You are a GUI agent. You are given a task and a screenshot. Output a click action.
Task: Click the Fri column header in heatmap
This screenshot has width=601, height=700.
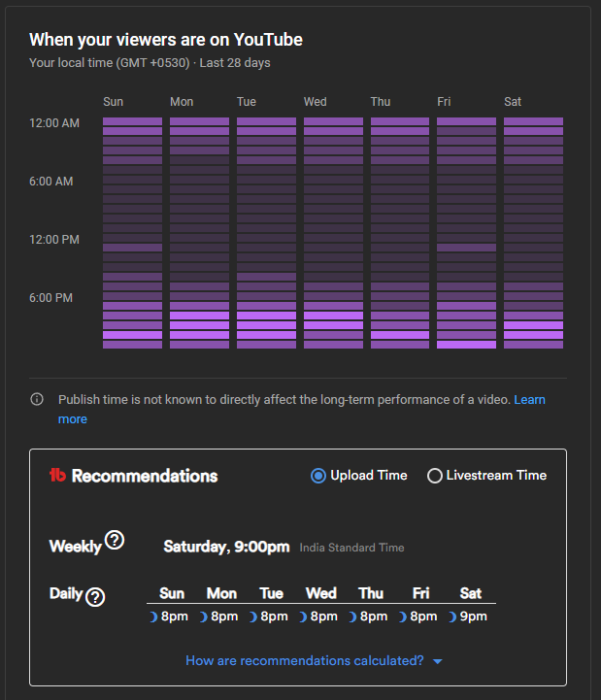coord(444,102)
